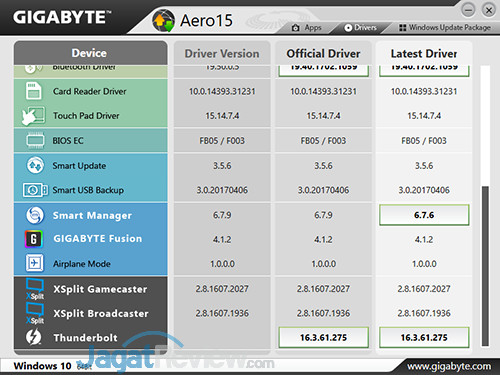Click the camera icon beside Apps tab
Screen dimensions: 500x375
coord(295,28)
